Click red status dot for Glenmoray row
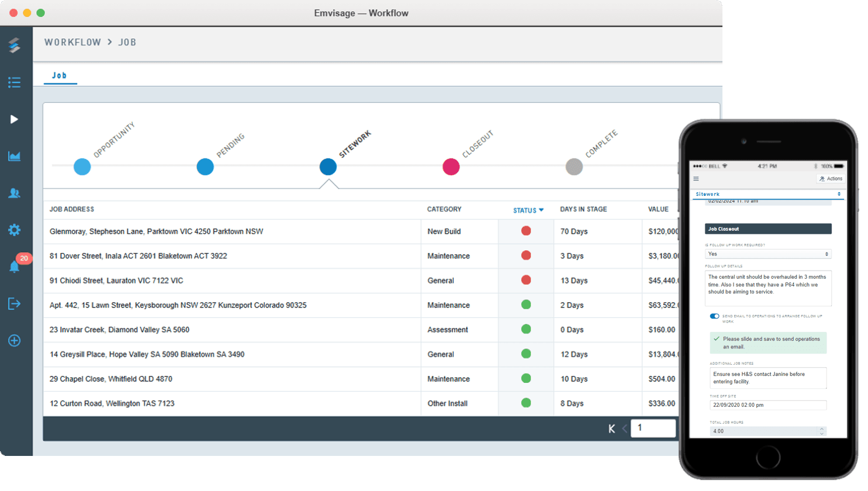Image resolution: width=868 pixels, height=491 pixels. click(526, 231)
